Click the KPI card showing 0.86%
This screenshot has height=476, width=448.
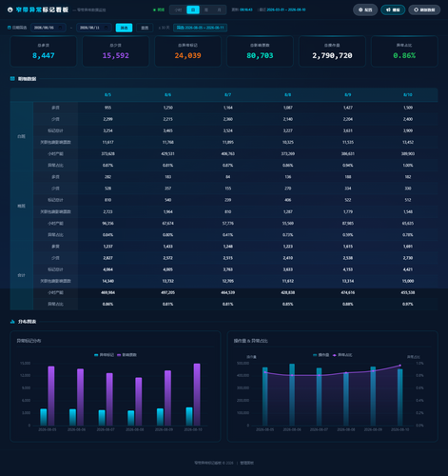point(404,51)
